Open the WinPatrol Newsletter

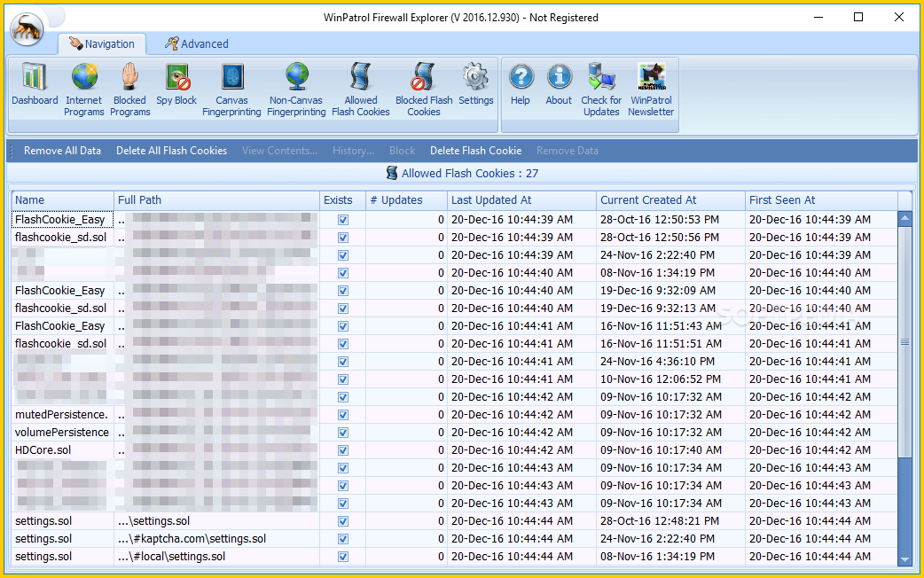point(651,90)
